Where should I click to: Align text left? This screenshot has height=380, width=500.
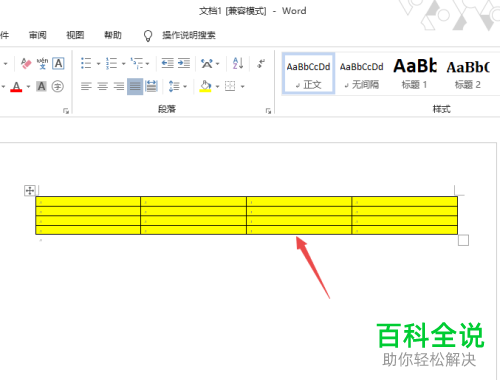point(86,87)
